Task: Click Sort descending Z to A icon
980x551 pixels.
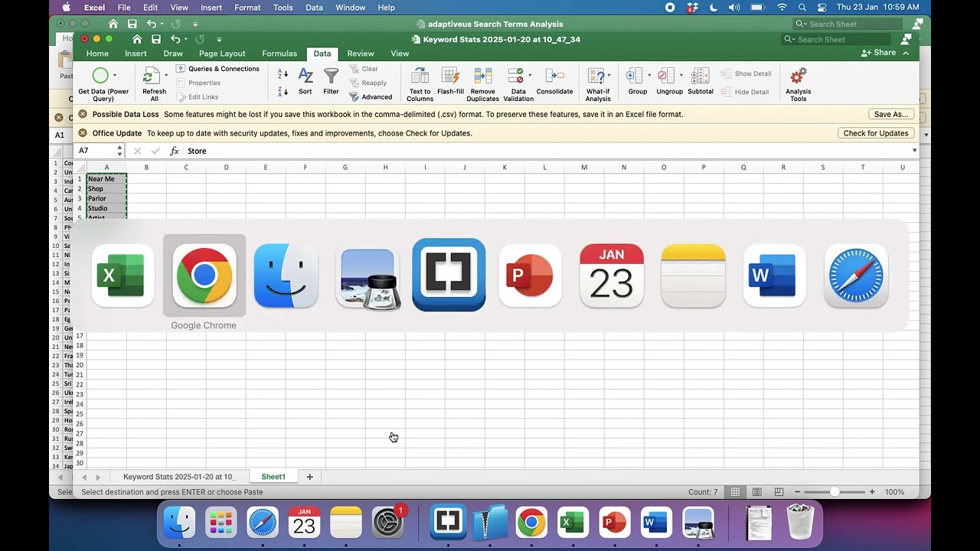Action: click(x=283, y=91)
